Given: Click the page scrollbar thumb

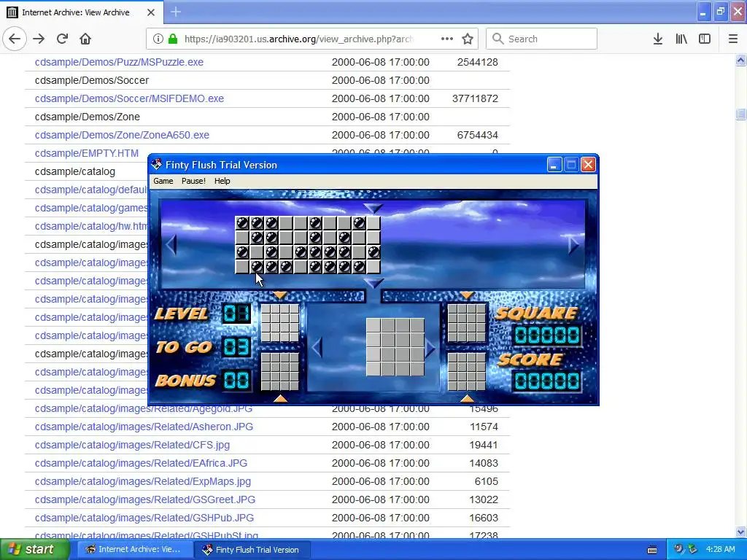Looking at the screenshot, I should click(740, 114).
